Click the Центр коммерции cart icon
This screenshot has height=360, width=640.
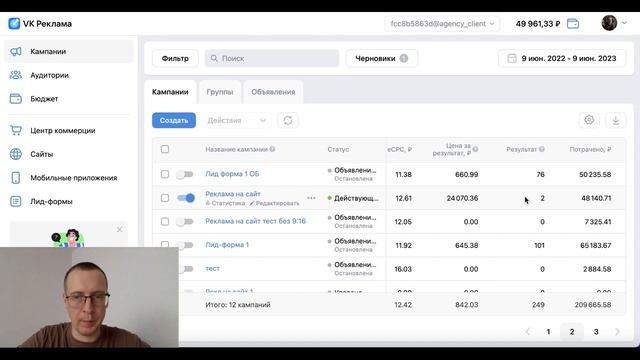click(x=16, y=131)
